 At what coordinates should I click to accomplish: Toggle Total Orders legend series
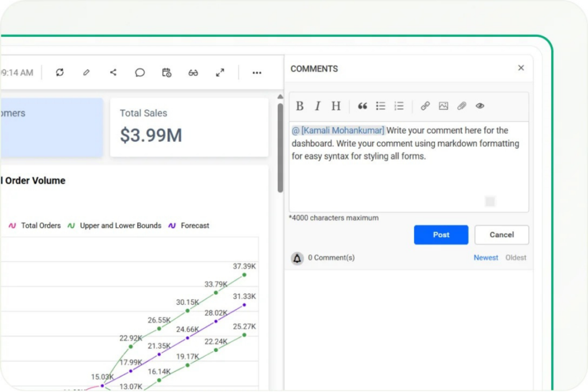pyautogui.click(x=35, y=226)
